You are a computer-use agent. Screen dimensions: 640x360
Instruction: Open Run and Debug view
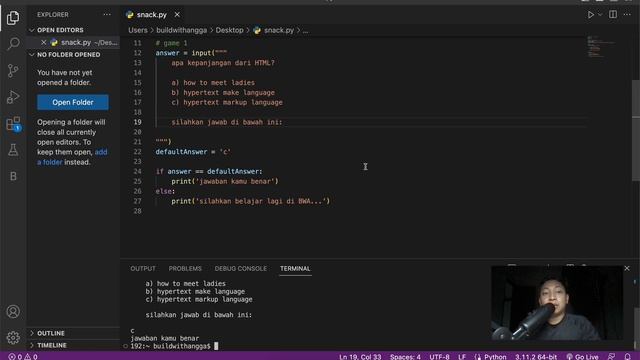pos(13,97)
